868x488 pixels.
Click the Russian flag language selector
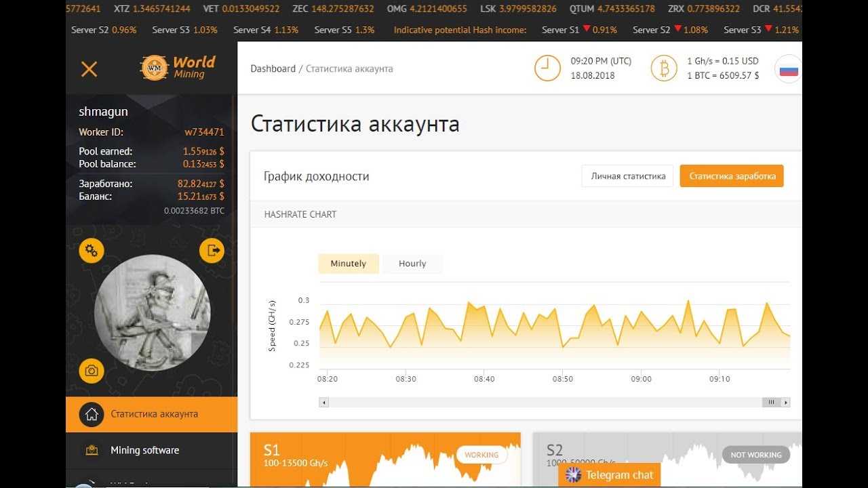pos(788,69)
